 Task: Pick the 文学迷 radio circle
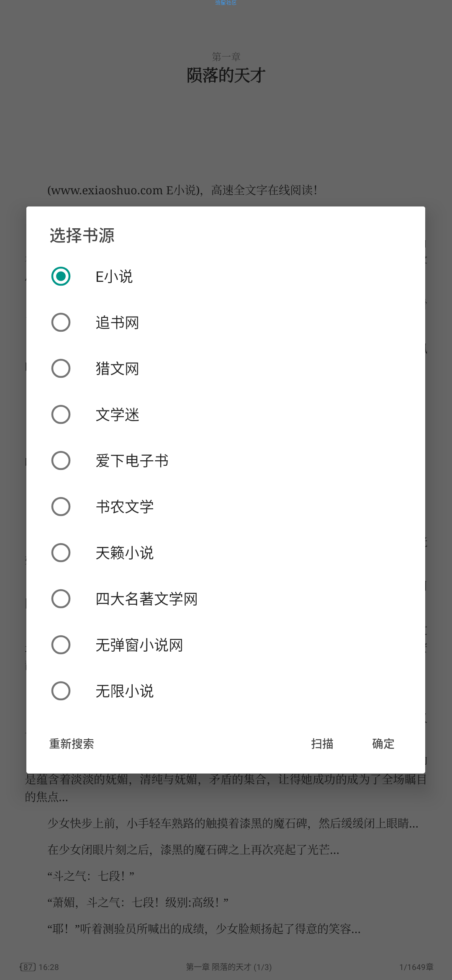[61, 415]
